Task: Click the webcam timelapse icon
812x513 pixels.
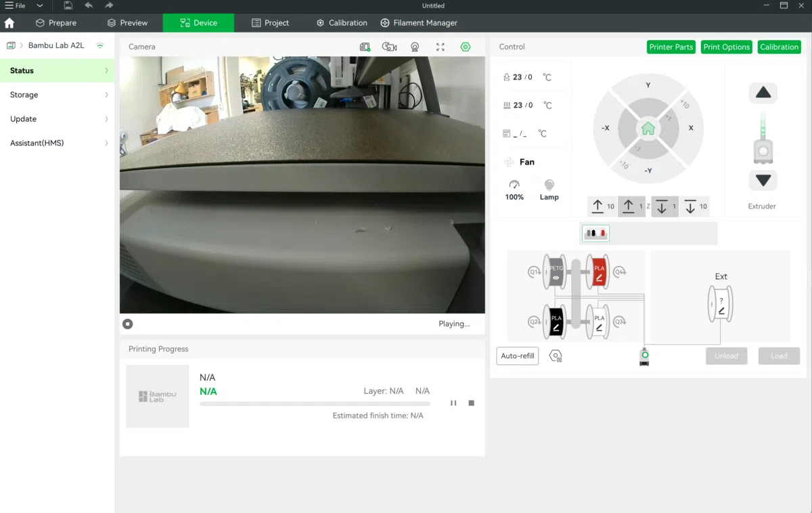Action: (415, 47)
